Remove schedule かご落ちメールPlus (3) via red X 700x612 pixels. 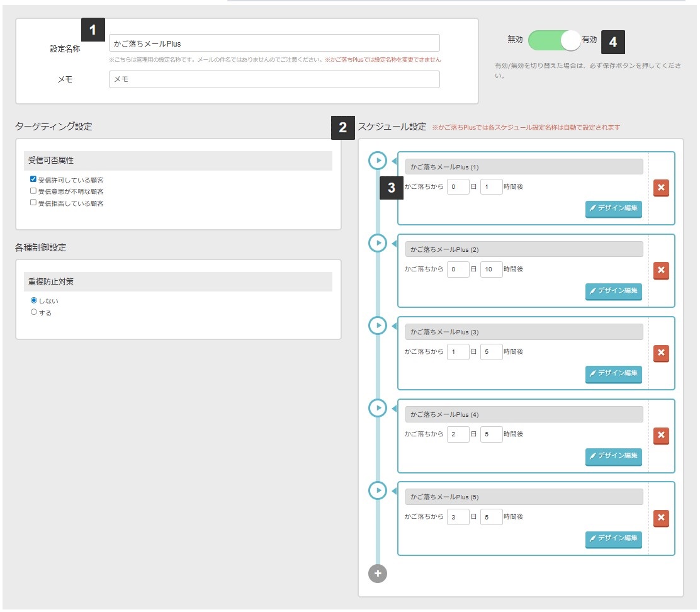661,353
